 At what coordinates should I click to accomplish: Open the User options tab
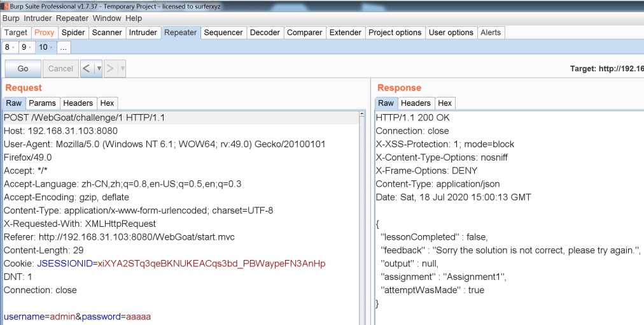pos(451,32)
